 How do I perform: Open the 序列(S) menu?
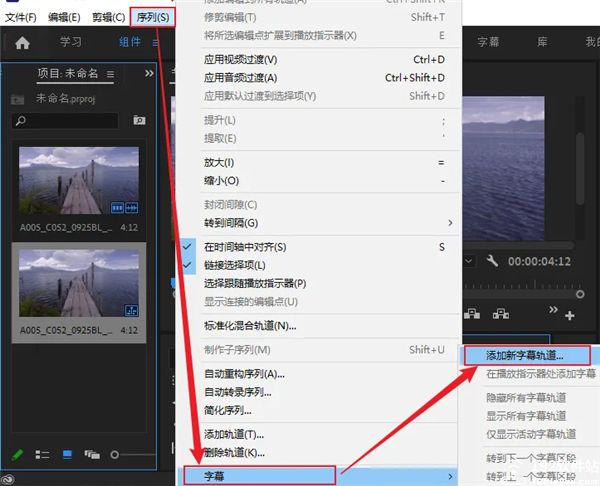153,17
